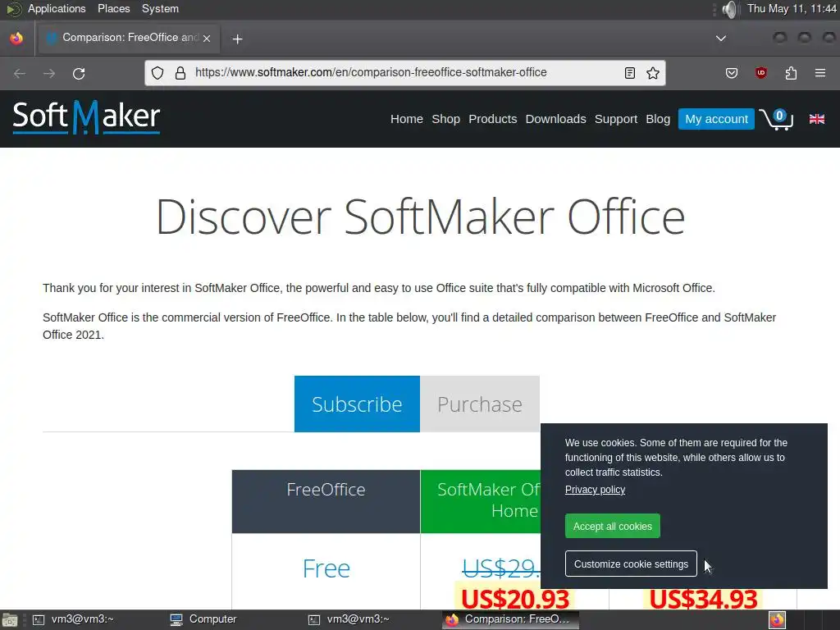Click the Discover SoftMaker Office heading
The height and width of the screenshot is (630, 840).
point(420,217)
